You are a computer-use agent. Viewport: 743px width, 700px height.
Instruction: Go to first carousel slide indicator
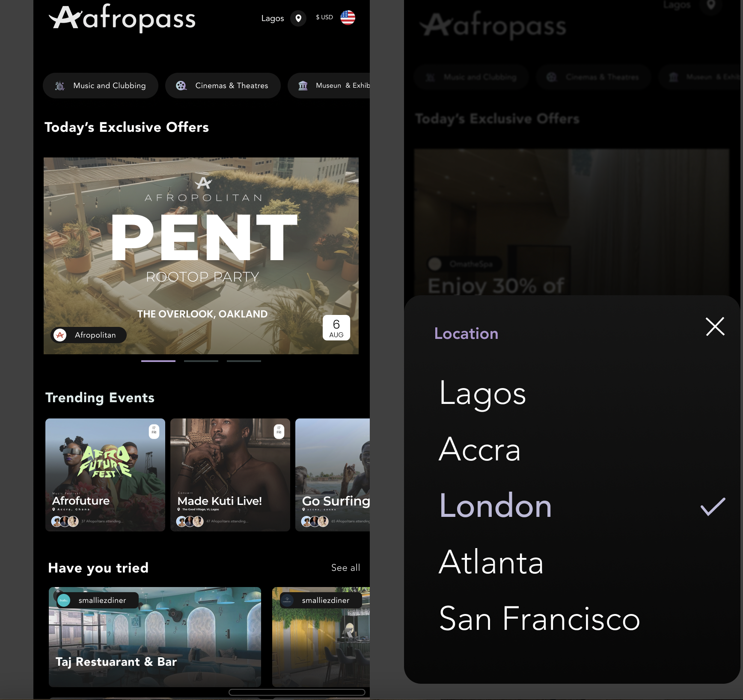coord(158,361)
